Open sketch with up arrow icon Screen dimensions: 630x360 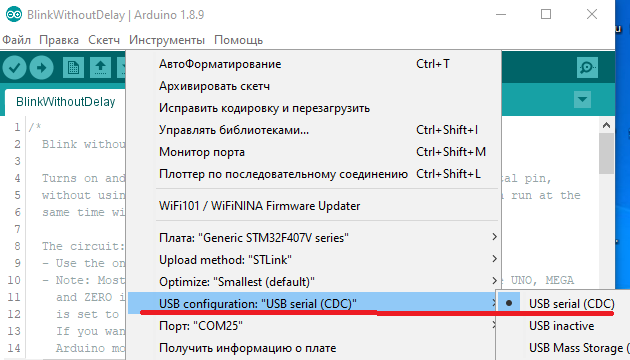click(x=100, y=68)
